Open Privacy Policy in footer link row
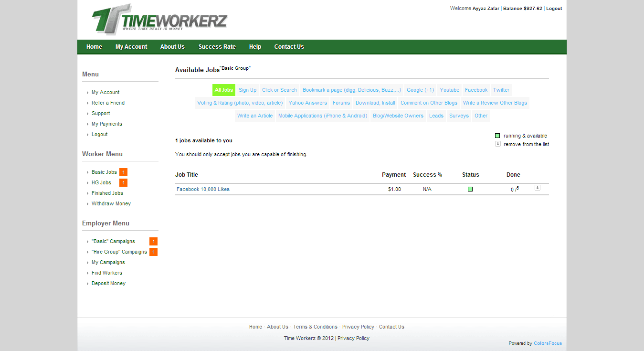The image size is (644, 351). pyautogui.click(x=358, y=327)
